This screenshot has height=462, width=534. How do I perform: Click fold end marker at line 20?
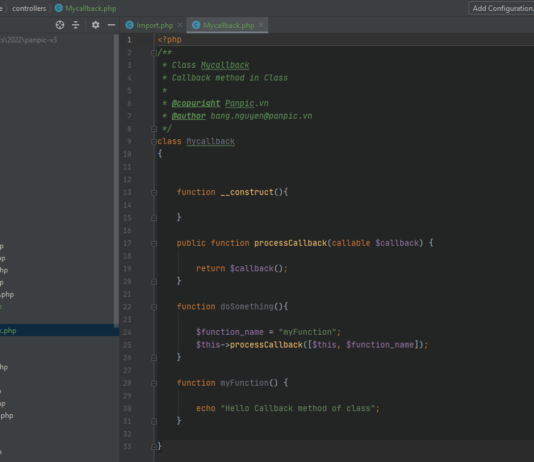(154, 282)
